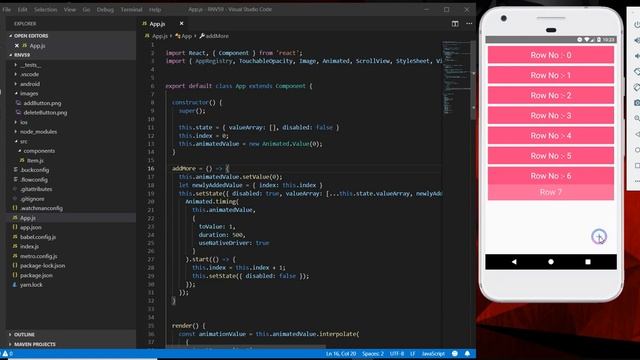Open the Help menu

pos(155,9)
